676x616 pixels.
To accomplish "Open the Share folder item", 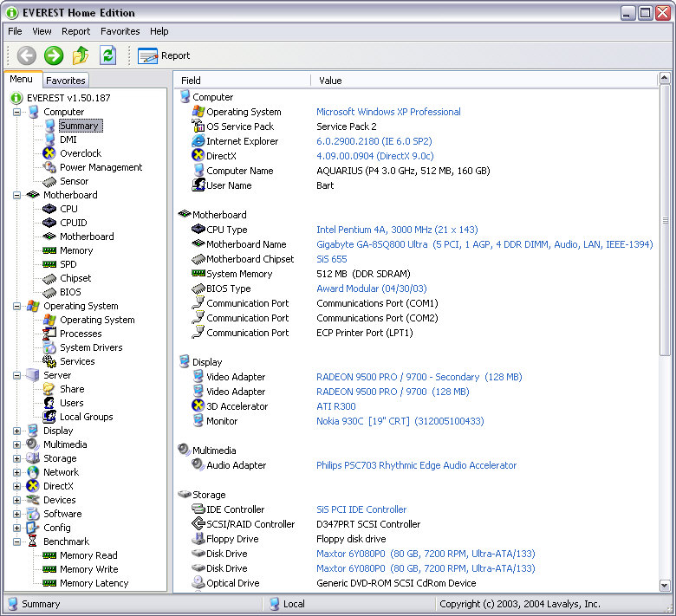I will point(72,389).
